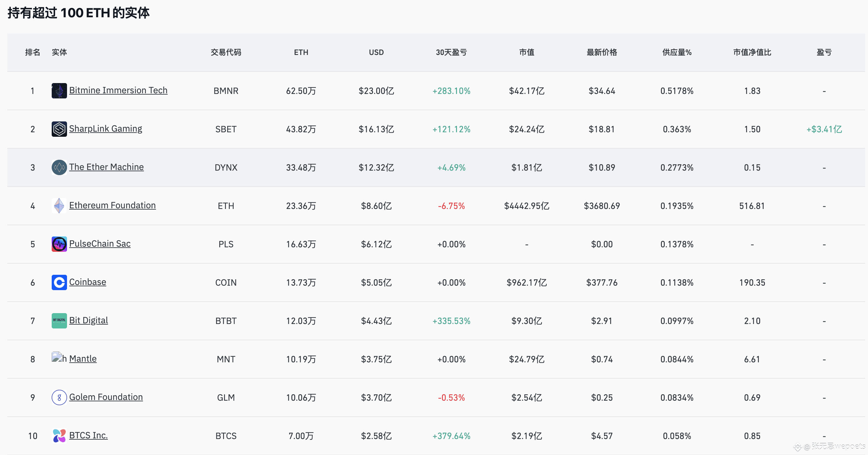868x455 pixels.
Task: Open the Bitmine Immersion Tech link
Action: click(x=118, y=90)
